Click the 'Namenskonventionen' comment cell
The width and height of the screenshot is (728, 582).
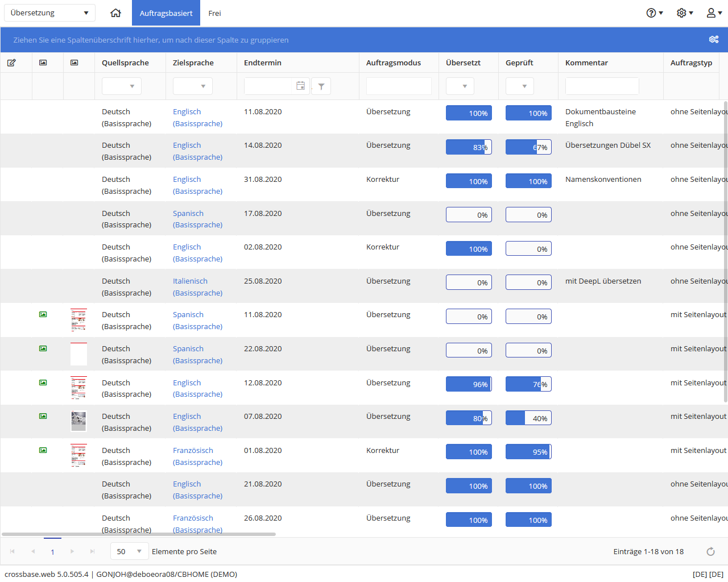click(603, 179)
